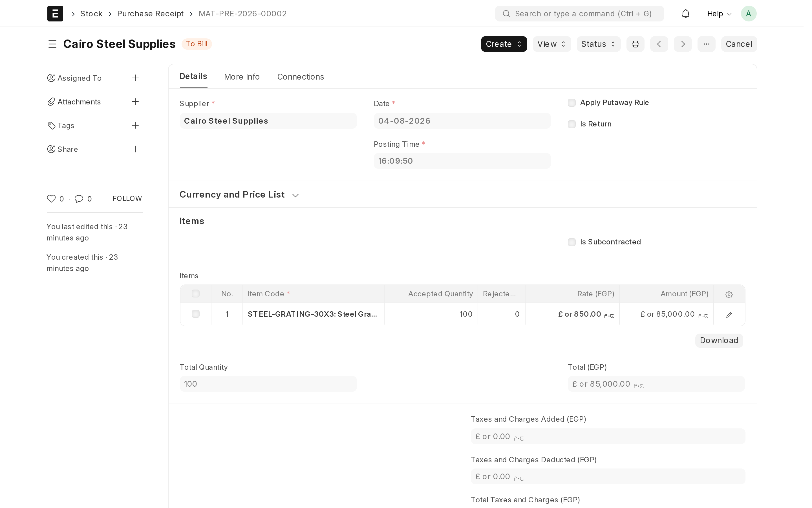The height and width of the screenshot is (508, 812).
Task: Open the Create dropdown
Action: pos(504,44)
